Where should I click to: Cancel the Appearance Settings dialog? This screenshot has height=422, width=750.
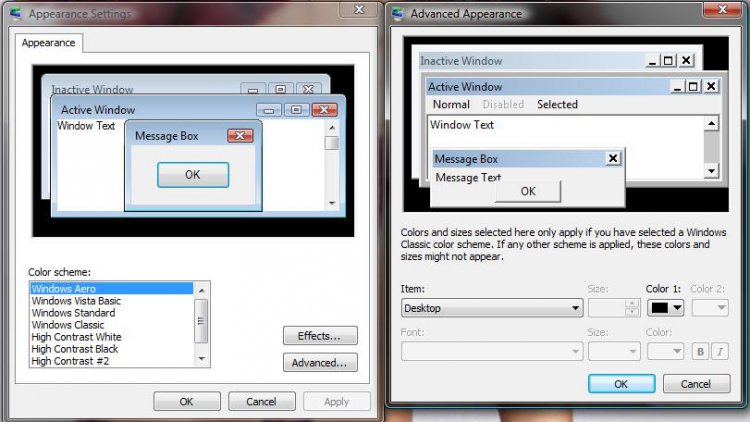(261, 401)
